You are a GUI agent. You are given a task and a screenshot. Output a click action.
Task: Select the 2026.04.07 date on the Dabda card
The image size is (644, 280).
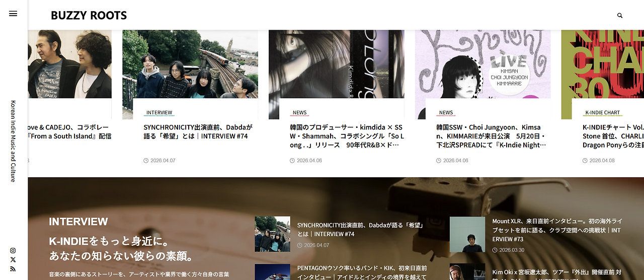coord(163,161)
